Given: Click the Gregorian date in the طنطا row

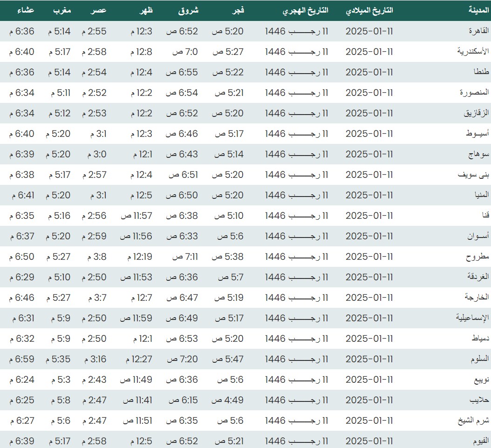Looking at the screenshot, I should pyautogui.click(x=369, y=72).
